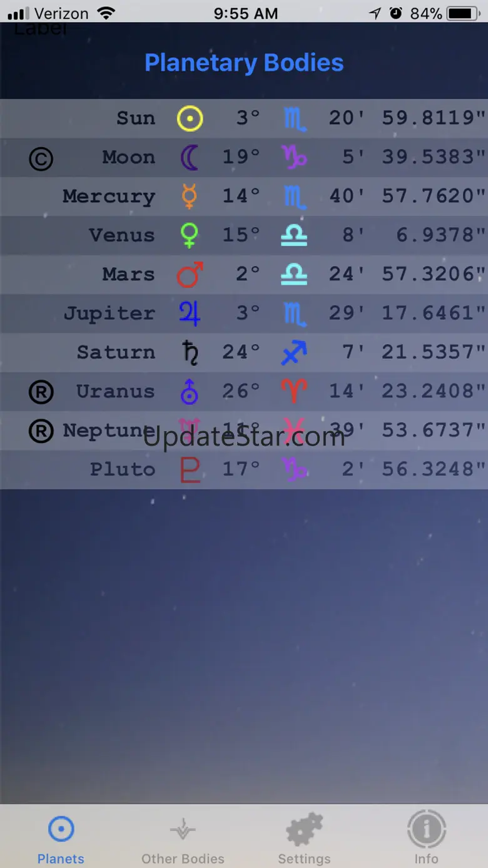Tap the Planetary Bodies title
This screenshot has width=488, height=868.
pyautogui.click(x=244, y=63)
